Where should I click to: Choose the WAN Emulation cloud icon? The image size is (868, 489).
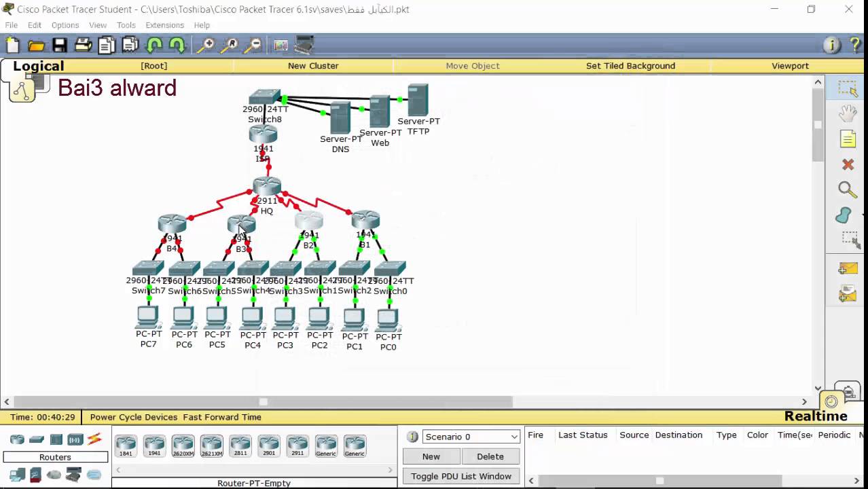point(54,475)
